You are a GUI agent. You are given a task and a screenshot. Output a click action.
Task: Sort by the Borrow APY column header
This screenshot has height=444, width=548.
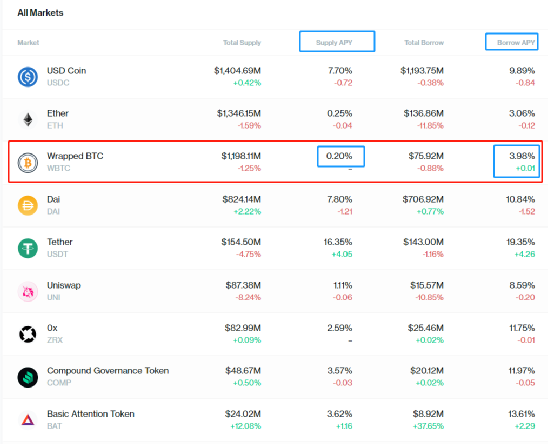[516, 43]
